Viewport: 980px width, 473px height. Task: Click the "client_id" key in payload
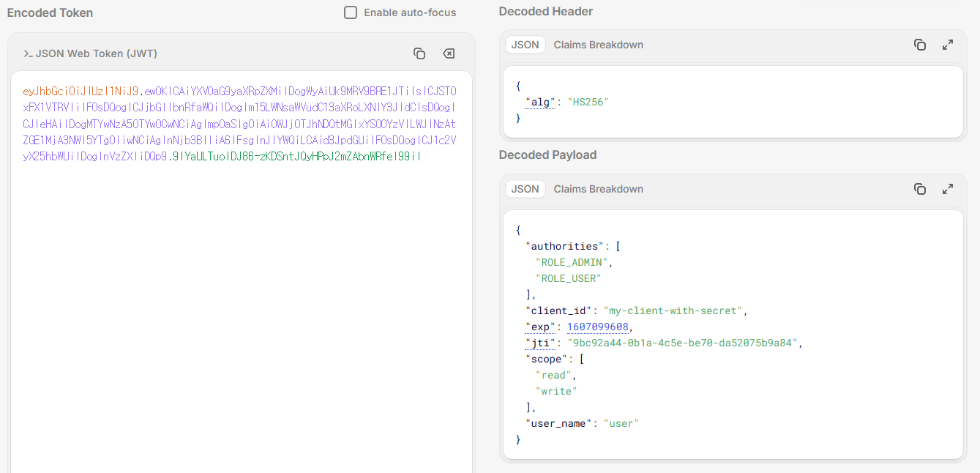[559, 310]
